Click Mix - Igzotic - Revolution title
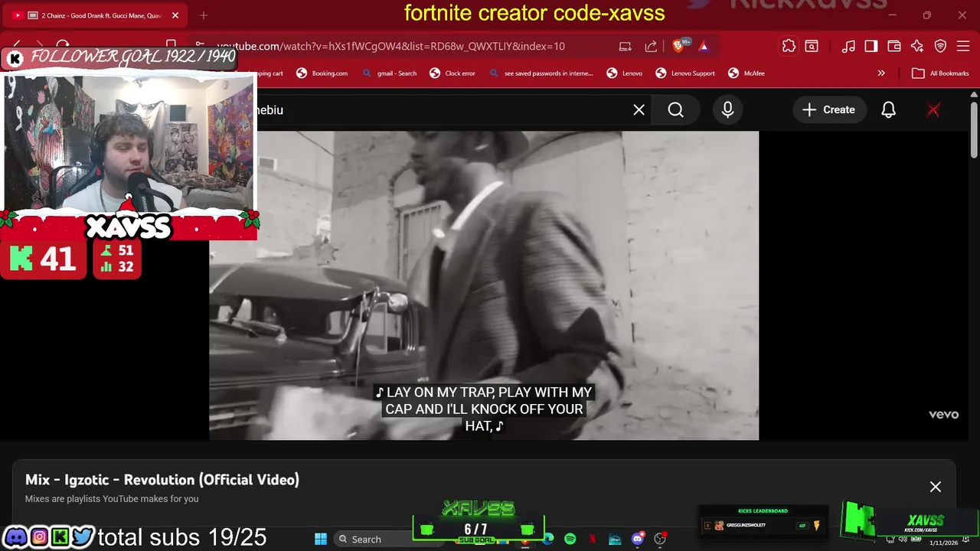 point(162,480)
